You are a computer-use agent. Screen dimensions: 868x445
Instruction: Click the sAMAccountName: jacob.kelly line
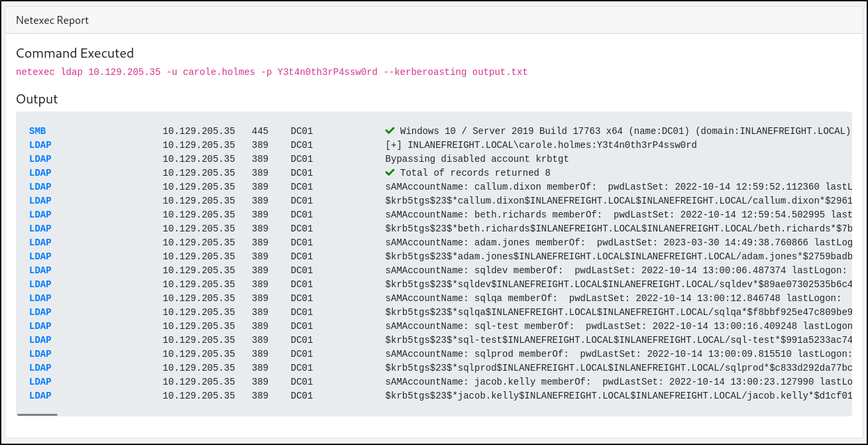pos(618,382)
